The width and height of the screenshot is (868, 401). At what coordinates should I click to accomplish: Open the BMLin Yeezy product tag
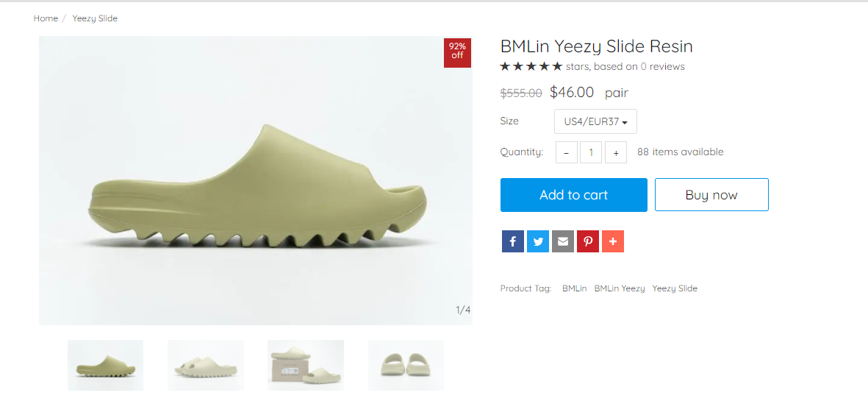620,288
